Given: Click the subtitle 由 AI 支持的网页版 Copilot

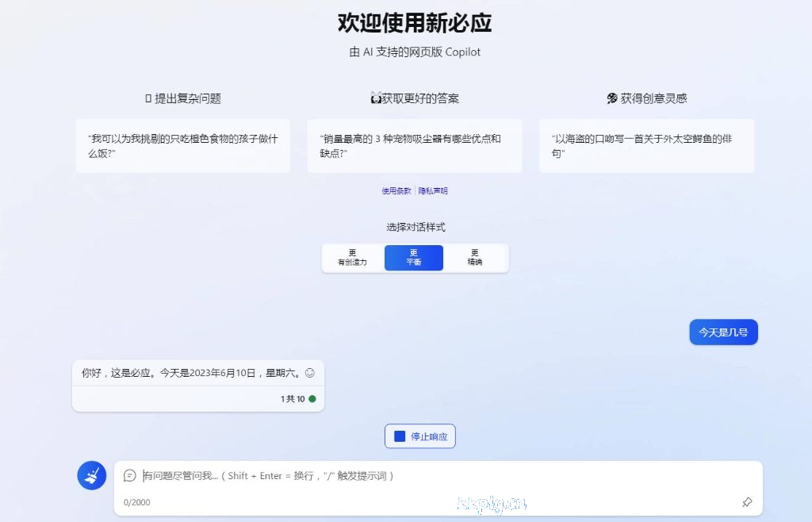Looking at the screenshot, I should (415, 52).
